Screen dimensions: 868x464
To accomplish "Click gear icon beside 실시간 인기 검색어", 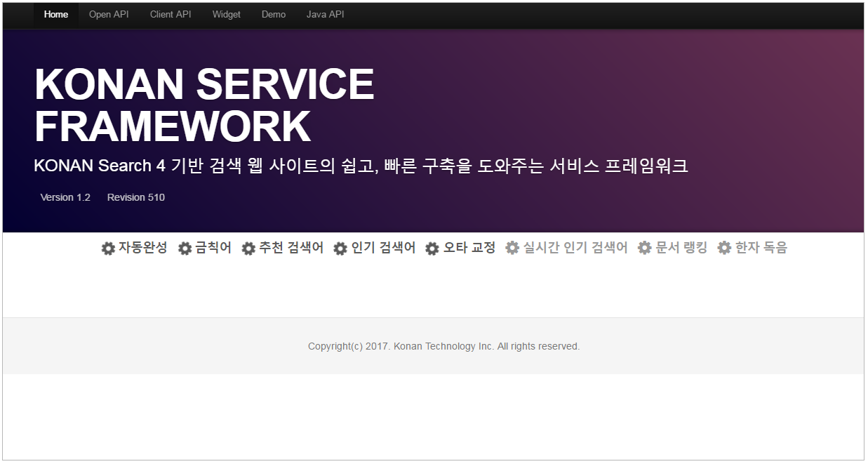I will tap(512, 248).
